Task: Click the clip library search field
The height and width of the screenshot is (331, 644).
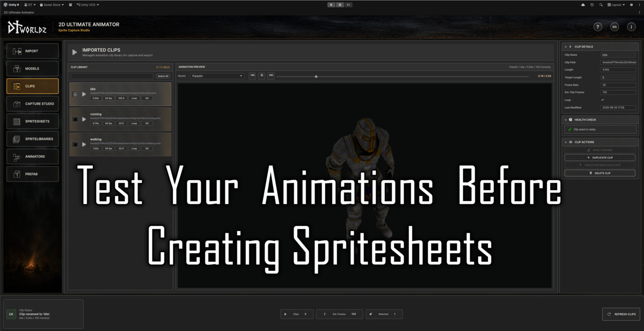Action: click(112, 76)
